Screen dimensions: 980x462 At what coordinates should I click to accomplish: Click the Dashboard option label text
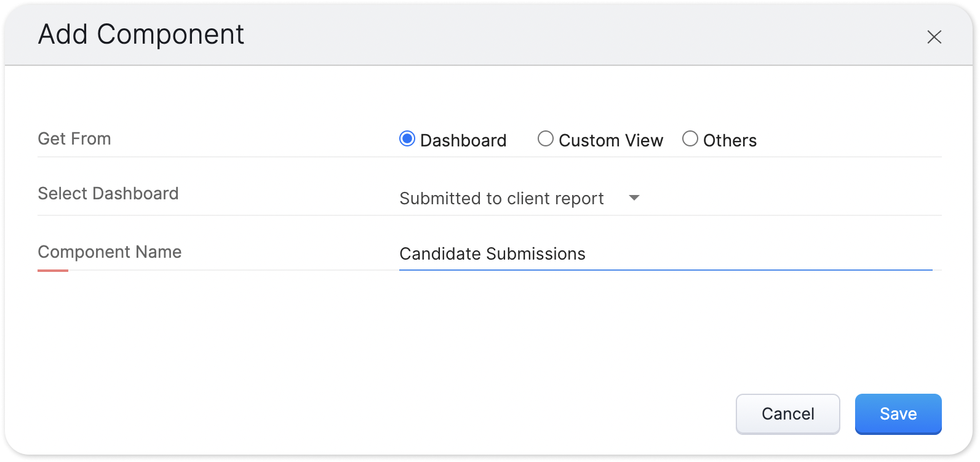[463, 141]
